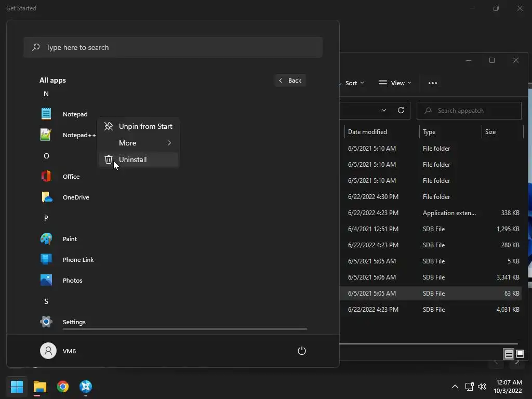Click the horizontal scrollbar in File Explorer
532x399 pixels.
coord(429,344)
